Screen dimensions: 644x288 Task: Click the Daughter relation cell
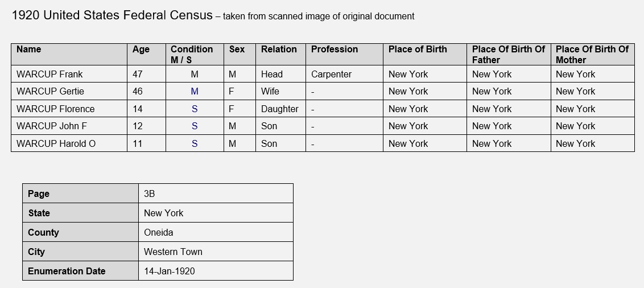point(280,109)
